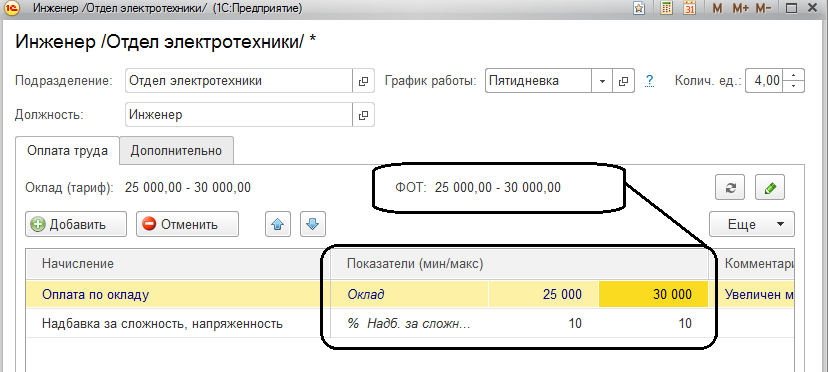The image size is (828, 372).
Task: Click the % Надб. за сложн... cell
Action: pos(410,323)
